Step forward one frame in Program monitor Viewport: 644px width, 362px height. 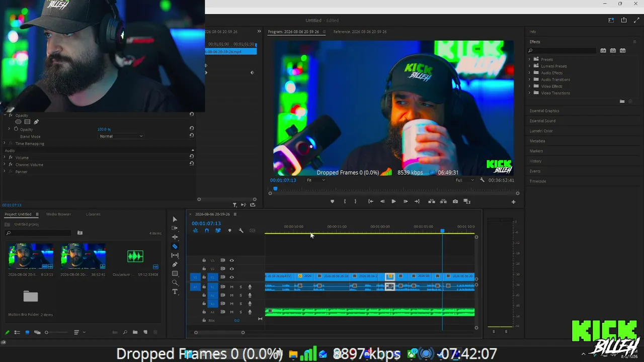click(406, 202)
